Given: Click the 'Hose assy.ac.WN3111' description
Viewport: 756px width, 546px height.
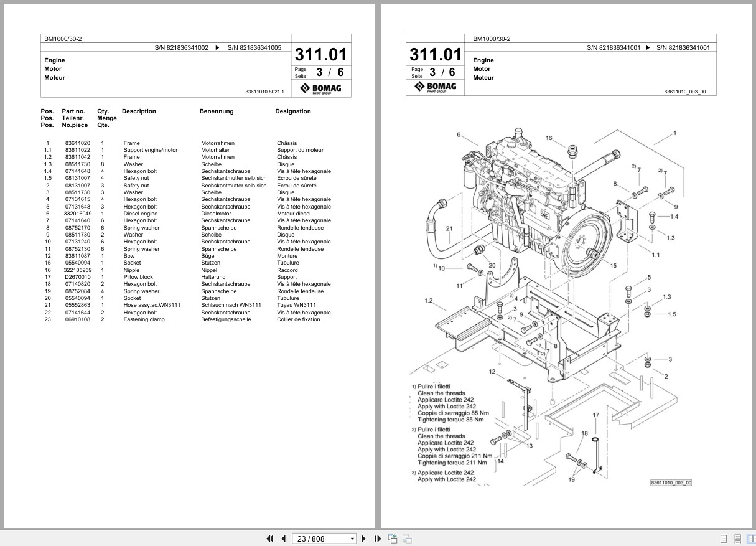Looking at the screenshot, I should (152, 305).
